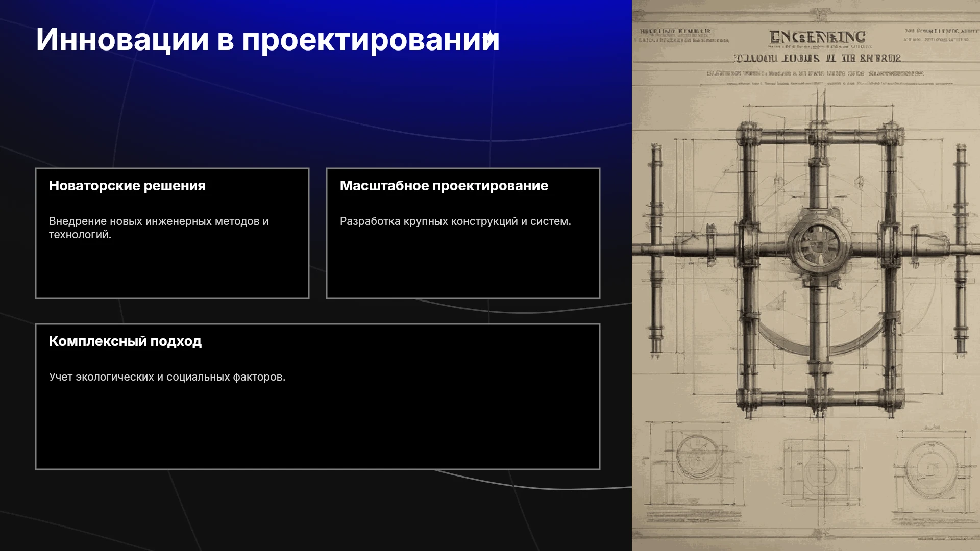Click the Масштабное проектирование card heading

444,186
